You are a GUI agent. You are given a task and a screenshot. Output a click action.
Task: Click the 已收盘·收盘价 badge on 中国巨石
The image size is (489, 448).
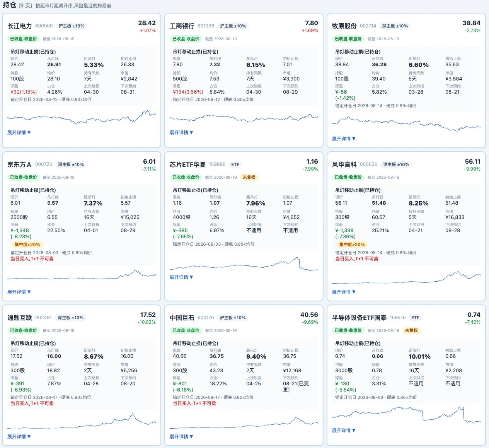(x=186, y=330)
